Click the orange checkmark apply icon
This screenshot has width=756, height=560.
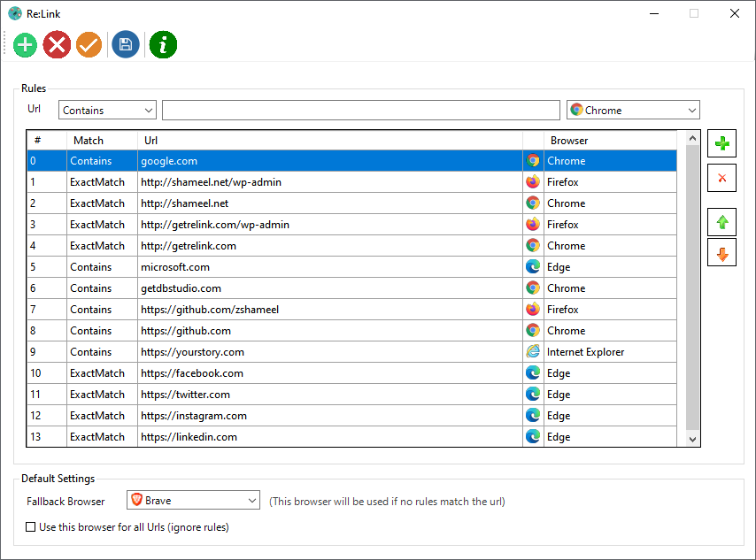[x=89, y=44]
